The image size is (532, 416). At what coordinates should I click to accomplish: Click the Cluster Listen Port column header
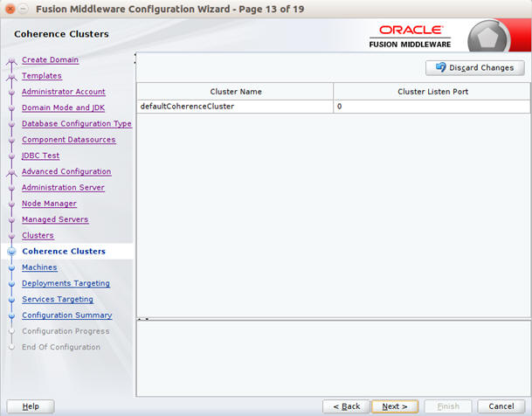click(432, 92)
